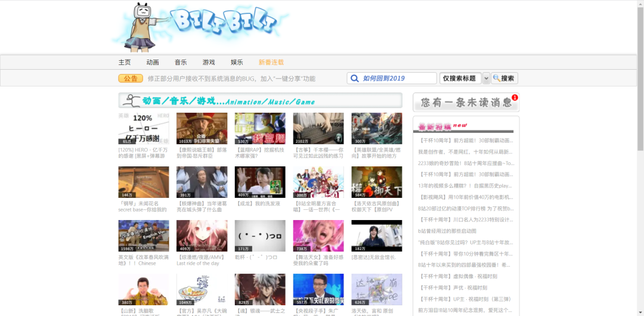Click the page vertical scrollbar thumb
The height and width of the screenshot is (316, 644).
tap(640, 78)
